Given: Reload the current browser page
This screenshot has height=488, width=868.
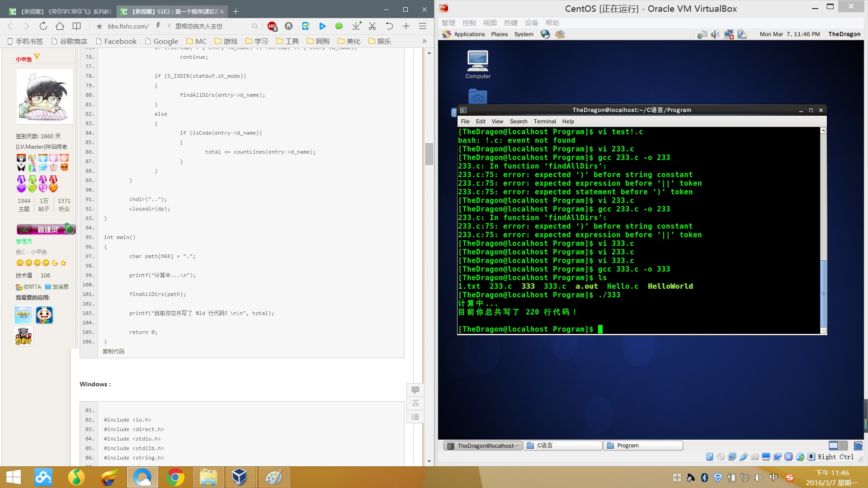Looking at the screenshot, I should tap(43, 26).
